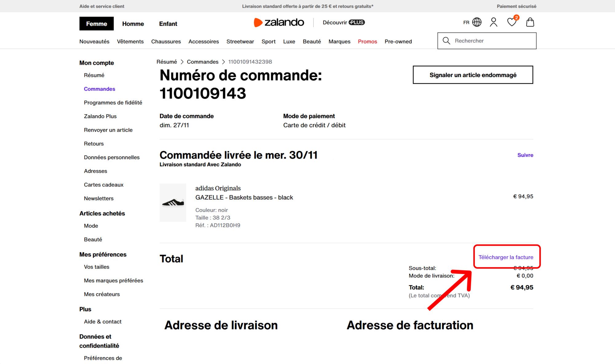
Task: Go to Résumé breadcrumb
Action: point(167,62)
